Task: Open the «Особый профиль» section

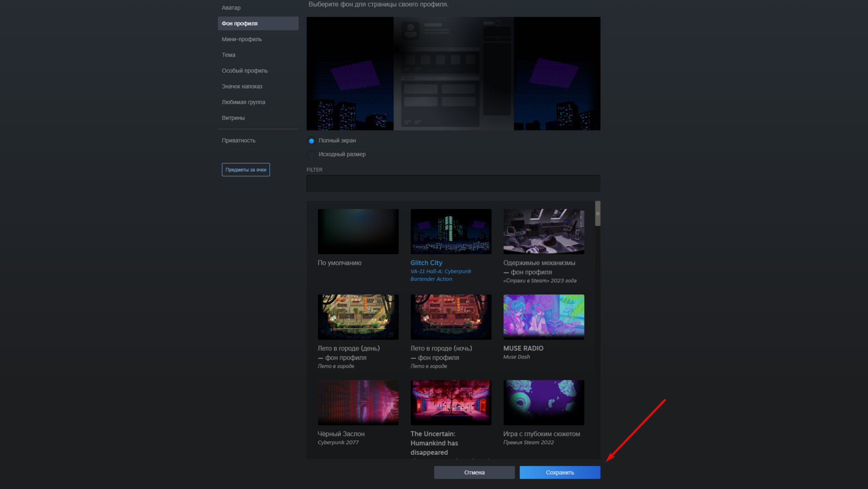Action: (x=245, y=70)
